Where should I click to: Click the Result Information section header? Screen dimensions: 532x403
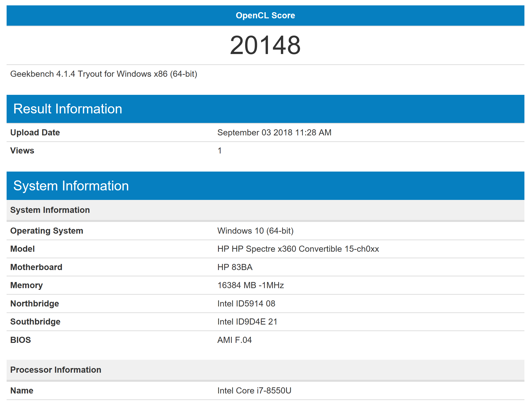[265, 109]
